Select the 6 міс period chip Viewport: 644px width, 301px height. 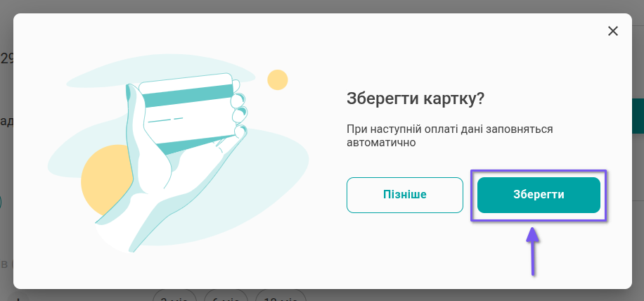tap(226, 295)
